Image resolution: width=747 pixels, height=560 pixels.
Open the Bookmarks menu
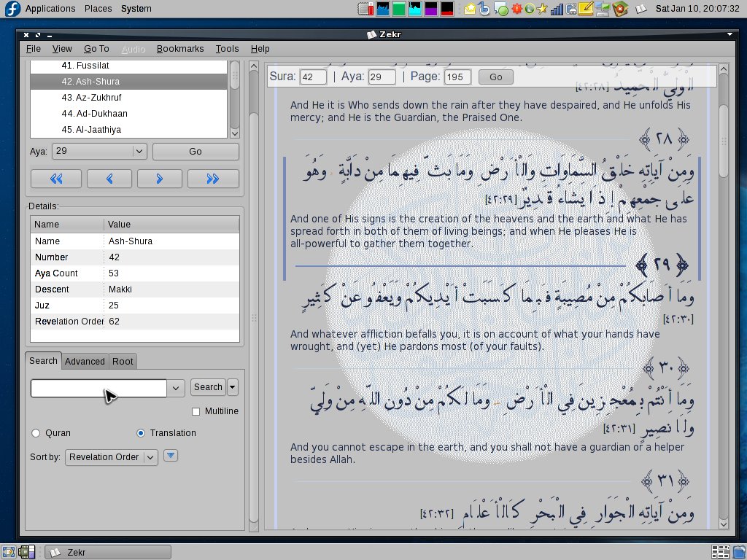180,49
